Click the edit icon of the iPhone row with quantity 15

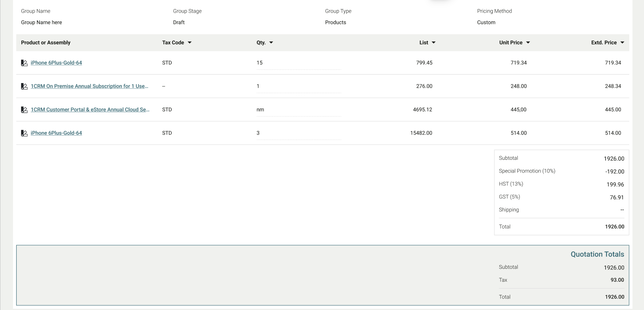coord(24,63)
